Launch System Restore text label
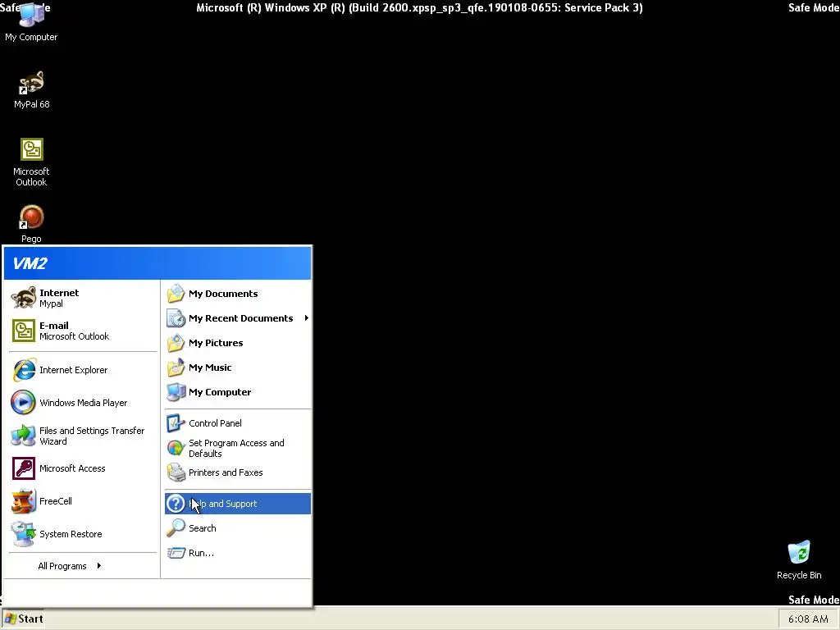The image size is (840, 630). coord(71,534)
